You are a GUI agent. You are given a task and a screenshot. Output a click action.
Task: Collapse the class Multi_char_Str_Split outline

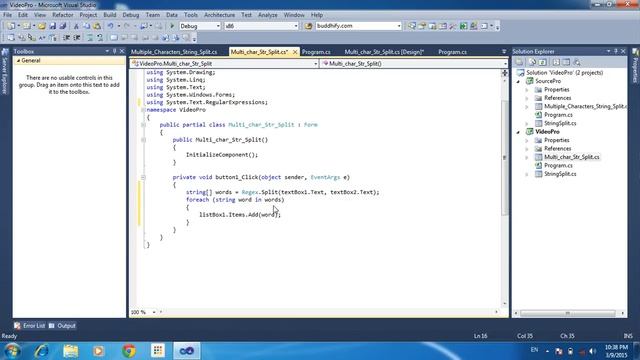(x=143, y=125)
